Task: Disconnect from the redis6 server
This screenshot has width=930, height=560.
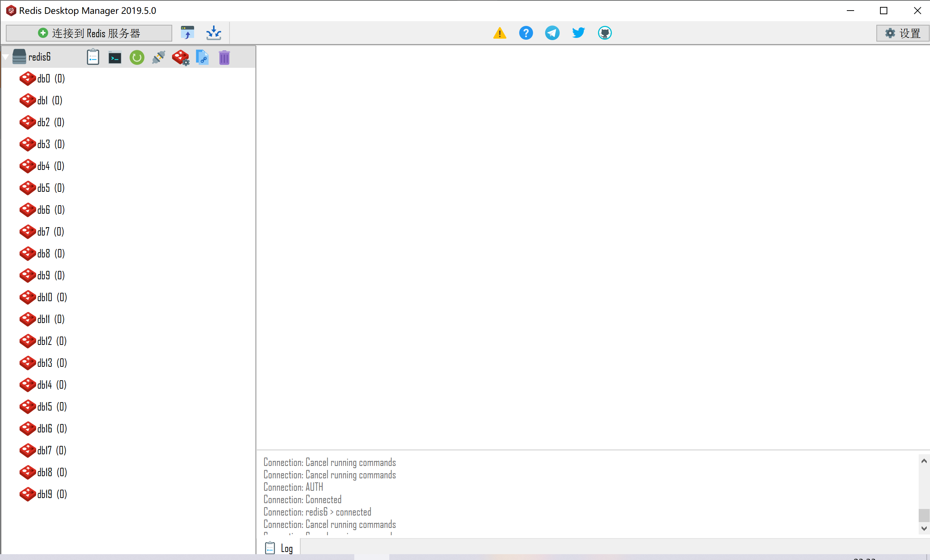Action: click(x=158, y=57)
